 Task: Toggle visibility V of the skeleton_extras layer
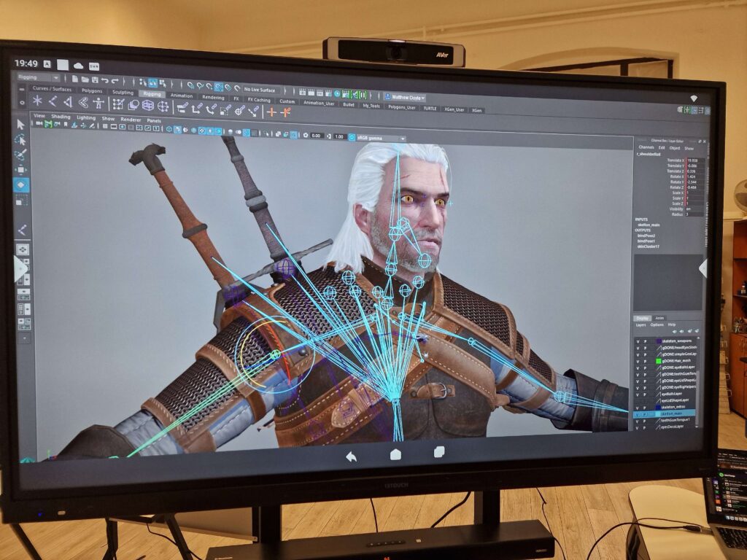coord(638,408)
